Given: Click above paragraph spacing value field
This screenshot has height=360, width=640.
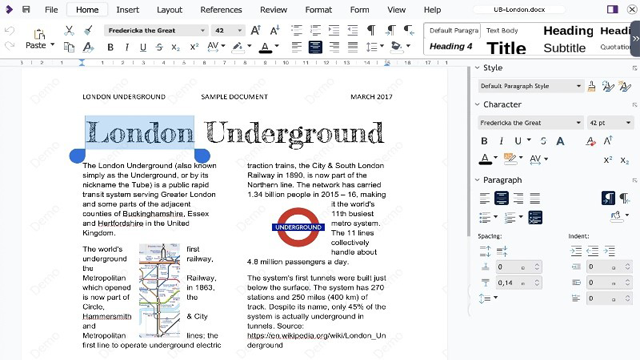Looking at the screenshot, I should (519, 267).
